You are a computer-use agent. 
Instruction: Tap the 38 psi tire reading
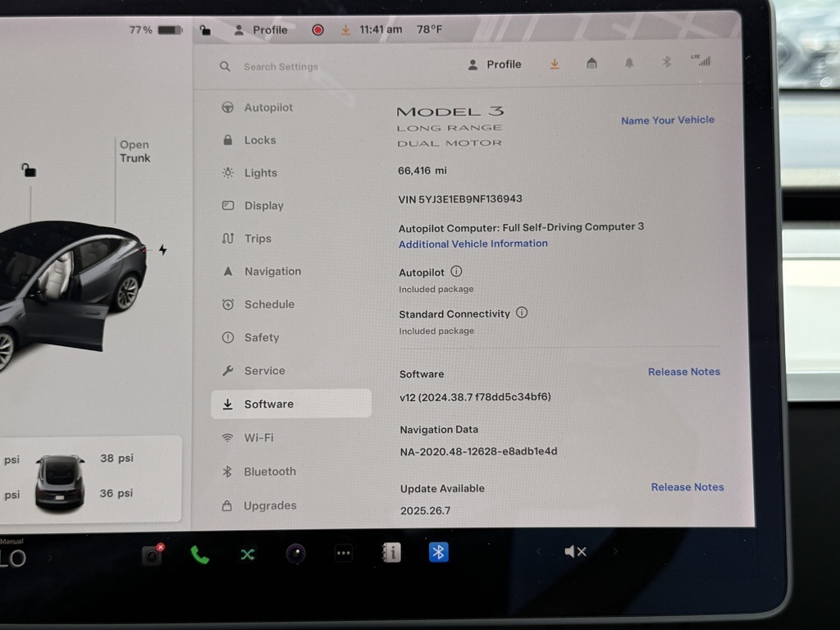pos(116,458)
